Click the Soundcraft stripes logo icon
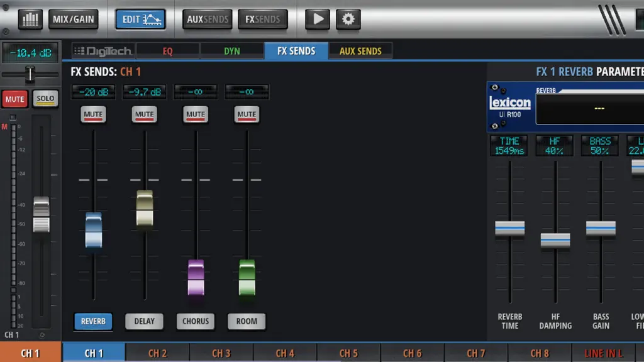 [612, 19]
